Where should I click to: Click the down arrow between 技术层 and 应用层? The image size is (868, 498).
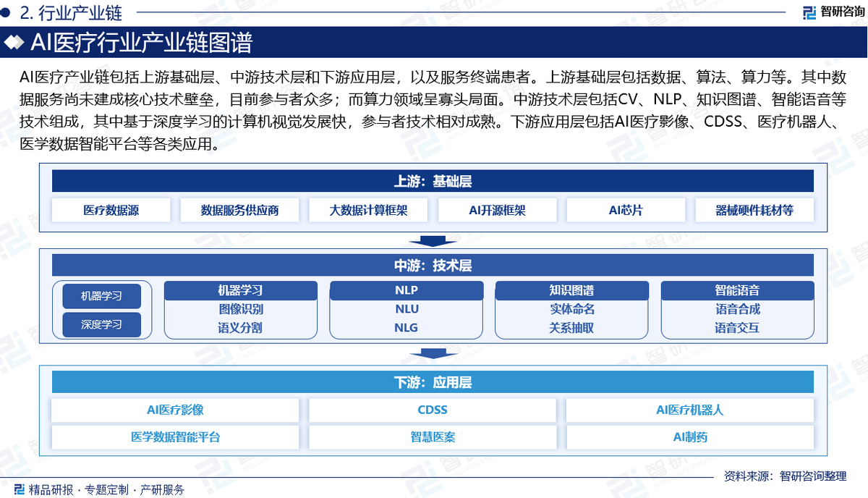click(432, 353)
